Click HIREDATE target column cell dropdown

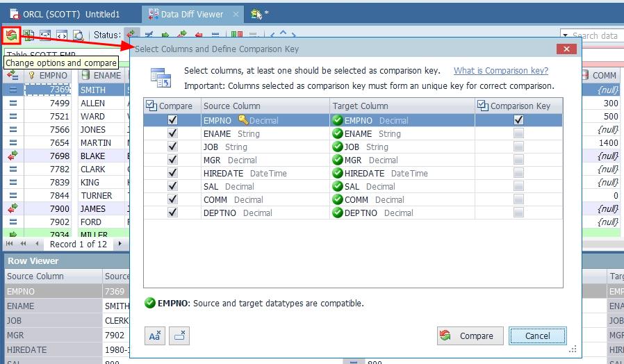(x=403, y=173)
